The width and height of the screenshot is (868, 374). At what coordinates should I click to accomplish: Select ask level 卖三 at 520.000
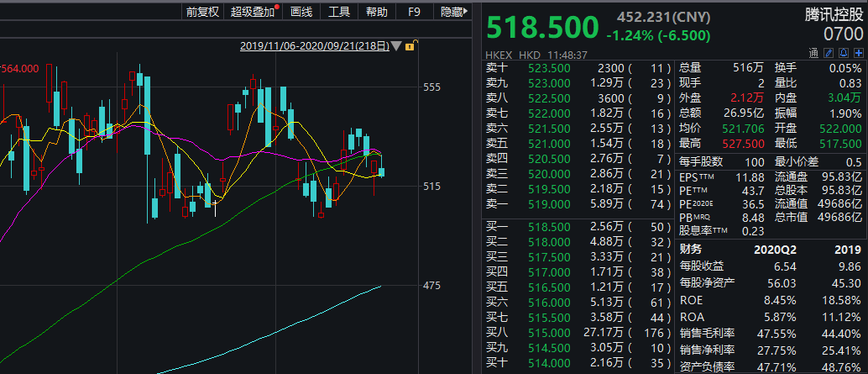[578, 174]
